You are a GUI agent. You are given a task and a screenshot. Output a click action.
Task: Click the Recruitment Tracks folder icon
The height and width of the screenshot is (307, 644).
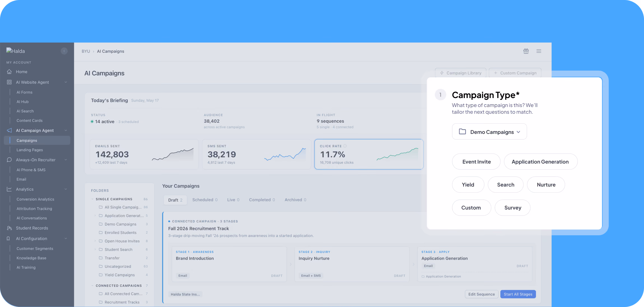[x=101, y=302]
